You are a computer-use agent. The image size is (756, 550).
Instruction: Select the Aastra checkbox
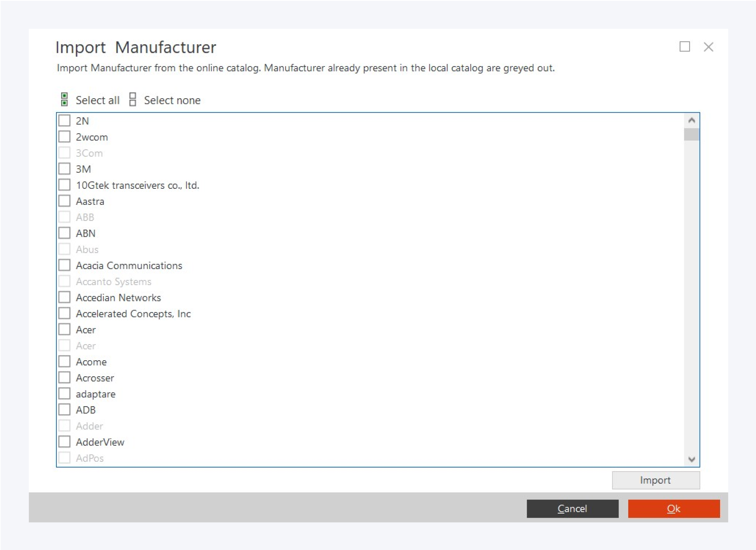pyautogui.click(x=64, y=201)
